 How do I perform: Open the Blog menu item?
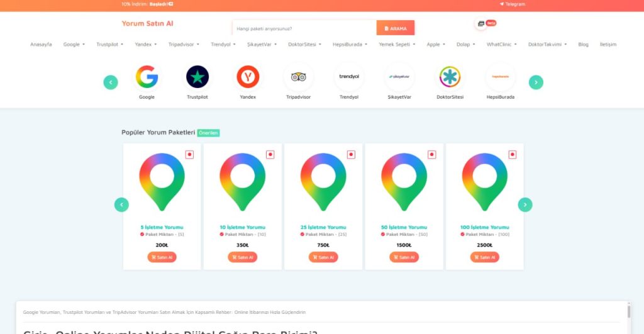(583, 45)
